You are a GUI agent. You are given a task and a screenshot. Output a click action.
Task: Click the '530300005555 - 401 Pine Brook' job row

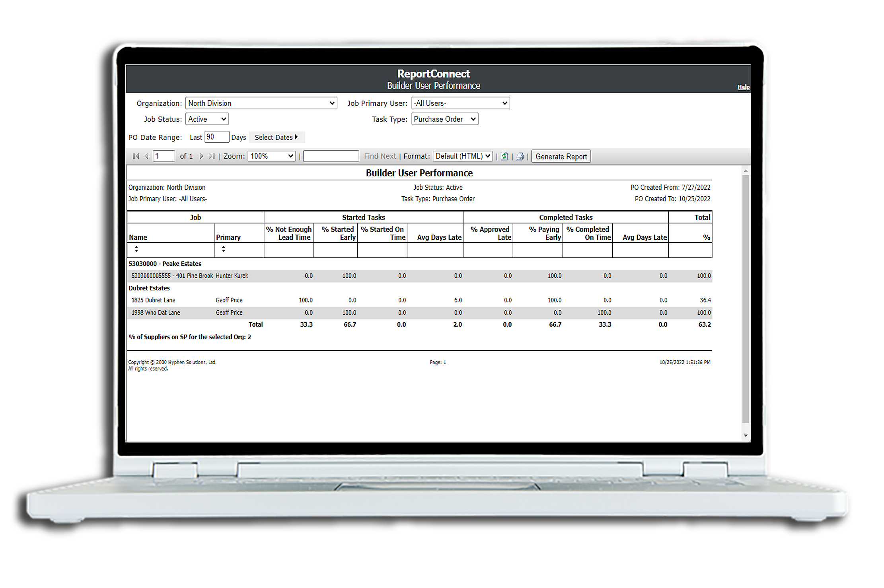[420, 276]
